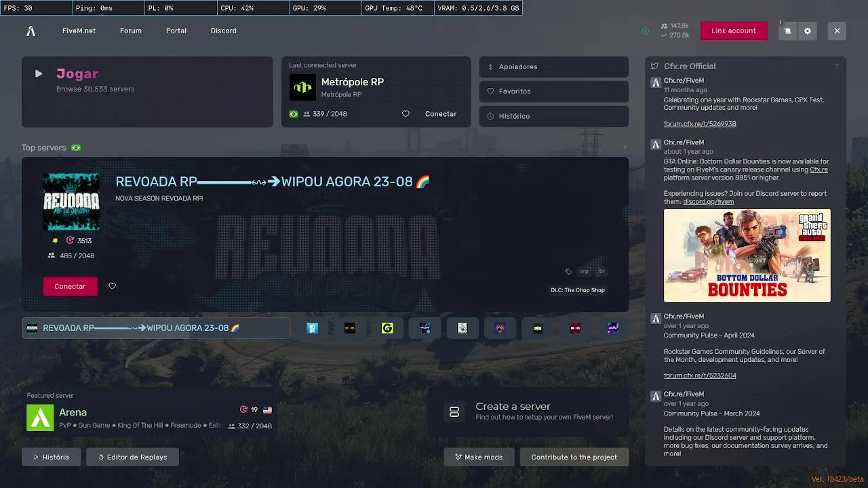Click red Conectar button for REVOADA RP

click(70, 286)
